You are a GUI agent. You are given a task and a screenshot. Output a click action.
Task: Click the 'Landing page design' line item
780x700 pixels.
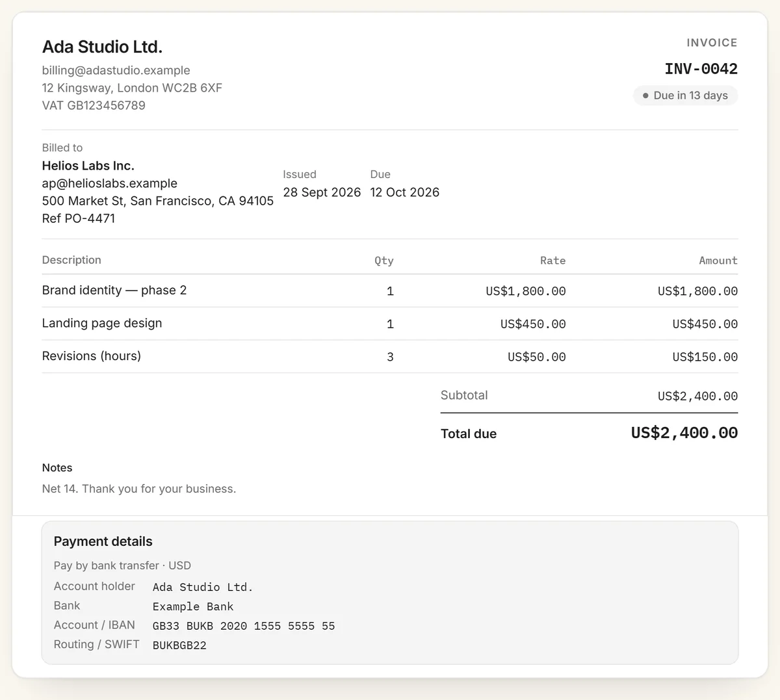pos(102,323)
